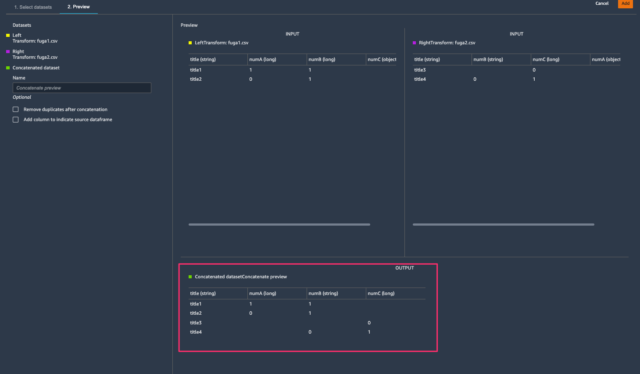The image size is (640, 374).
Task: Select 'Concatenated dataset' in Datasets list
Action: pos(36,68)
